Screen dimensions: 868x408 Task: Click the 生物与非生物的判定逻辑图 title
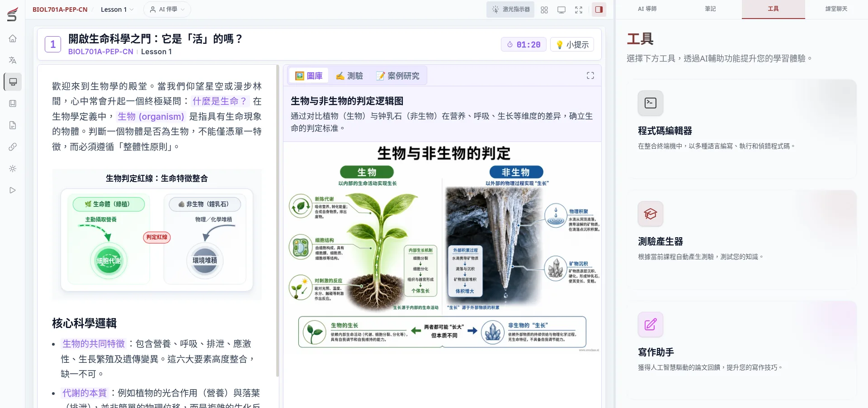point(347,101)
